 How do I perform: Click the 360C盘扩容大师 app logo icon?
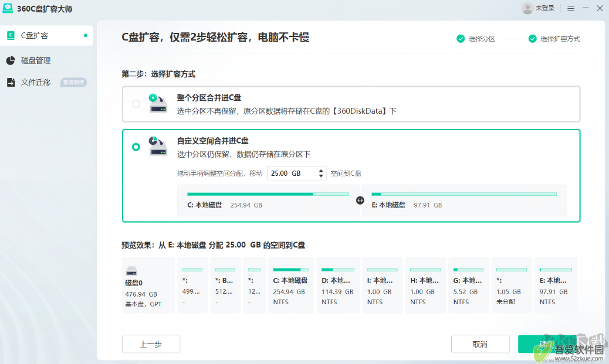pos(8,9)
